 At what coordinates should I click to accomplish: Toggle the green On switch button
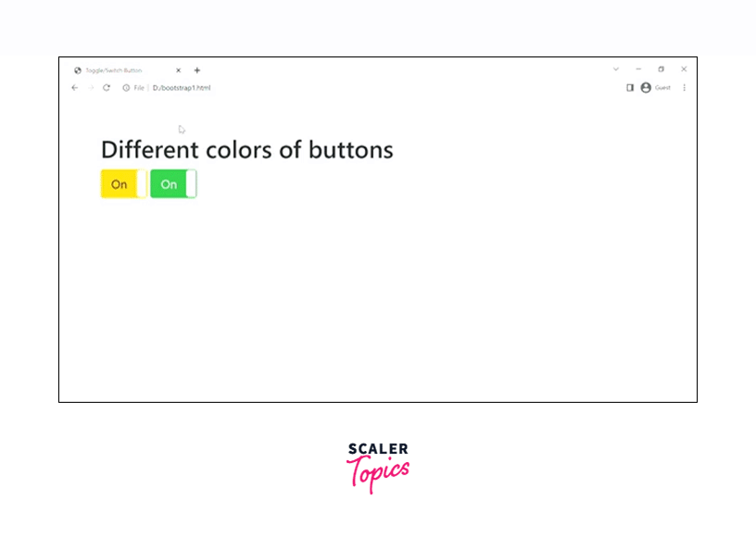pyautogui.click(x=173, y=184)
